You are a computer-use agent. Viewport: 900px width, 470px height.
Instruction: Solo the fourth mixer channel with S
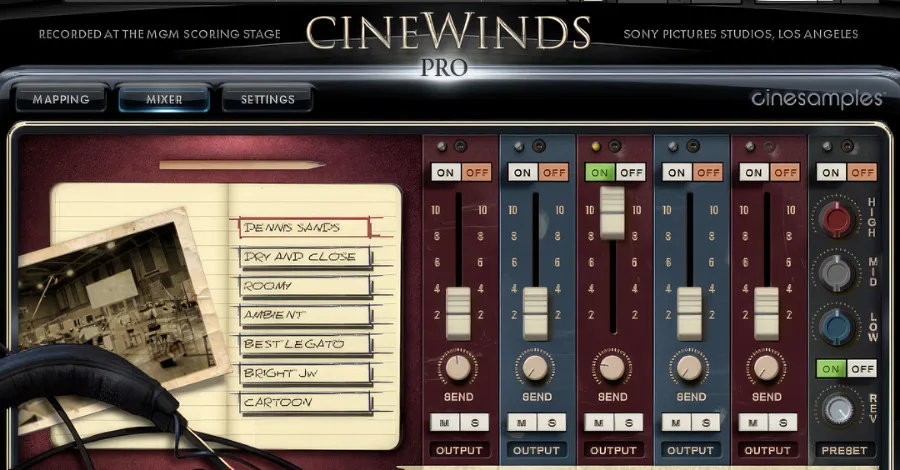[705, 422]
